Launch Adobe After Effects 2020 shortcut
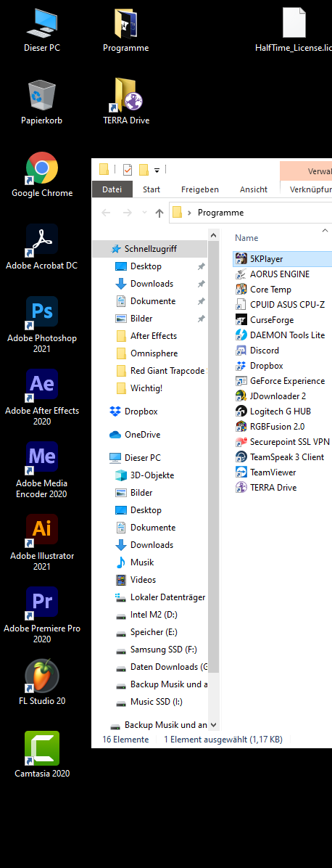 [42, 398]
